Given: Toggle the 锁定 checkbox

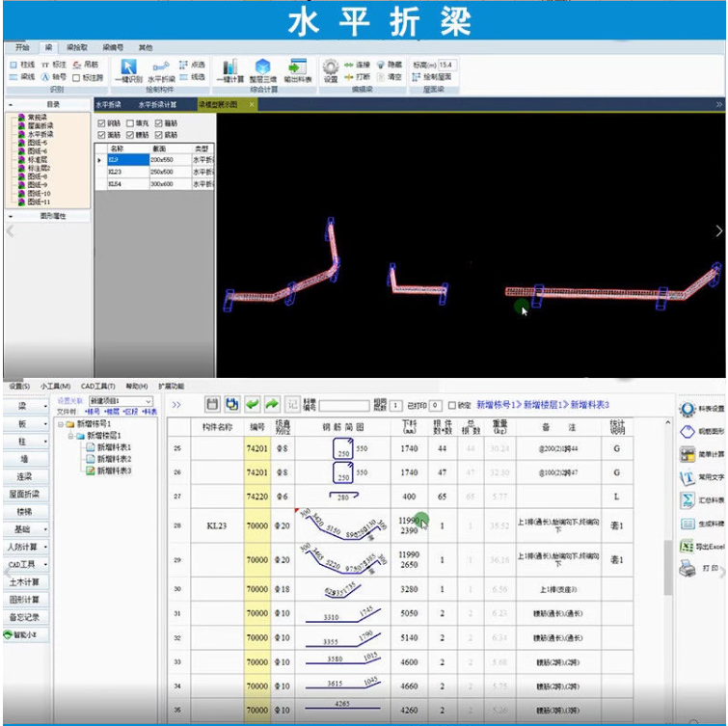Looking at the screenshot, I should coord(452,406).
